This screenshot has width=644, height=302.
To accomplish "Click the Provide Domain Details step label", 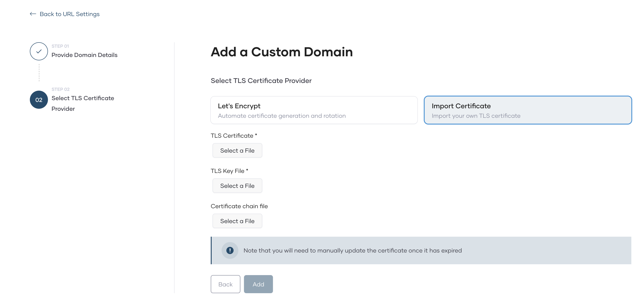I will pos(84,55).
